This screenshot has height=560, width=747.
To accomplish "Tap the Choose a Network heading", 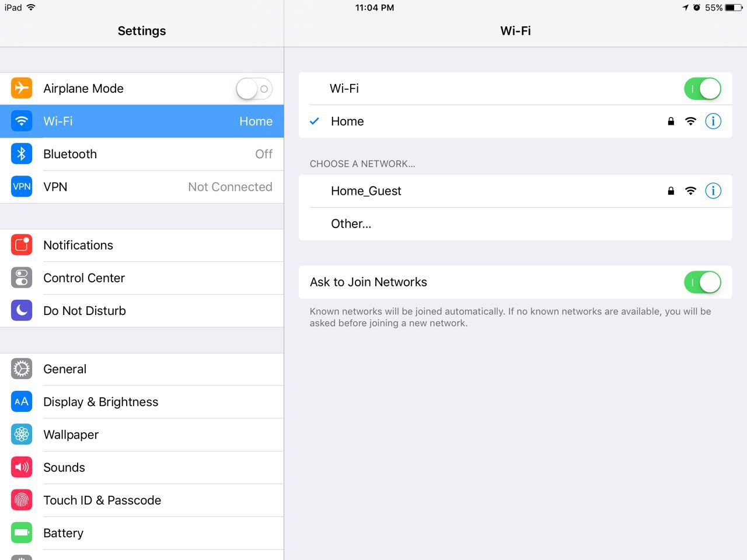I will point(362,164).
